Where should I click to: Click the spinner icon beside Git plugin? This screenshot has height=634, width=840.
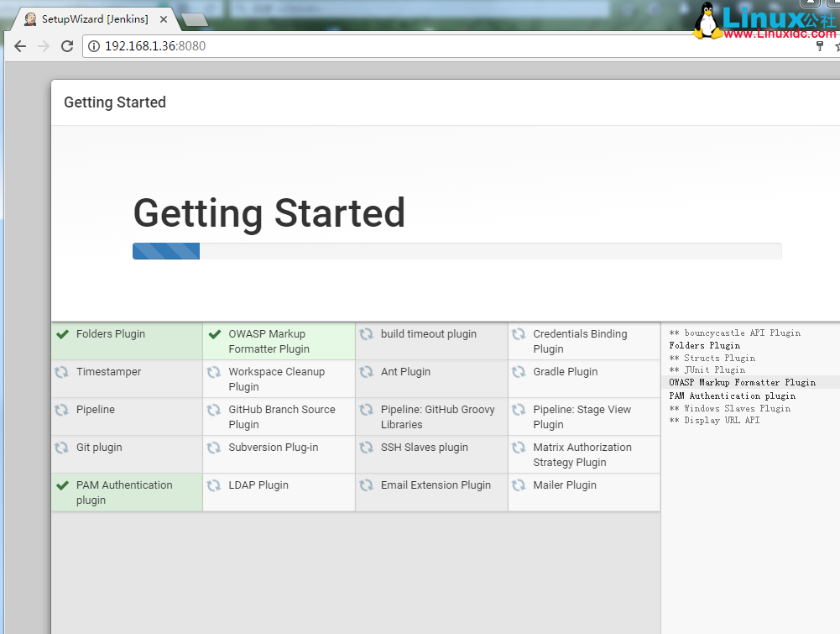tap(62, 447)
